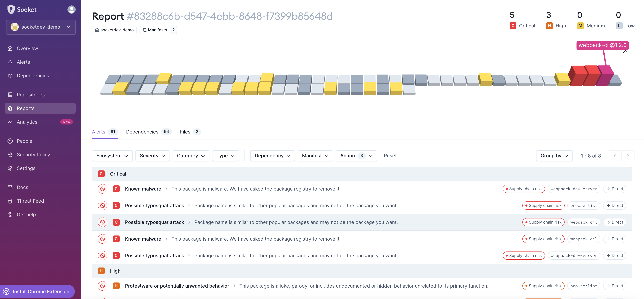Expand the Type filter dropdown
644x299 pixels.
[x=225, y=156]
